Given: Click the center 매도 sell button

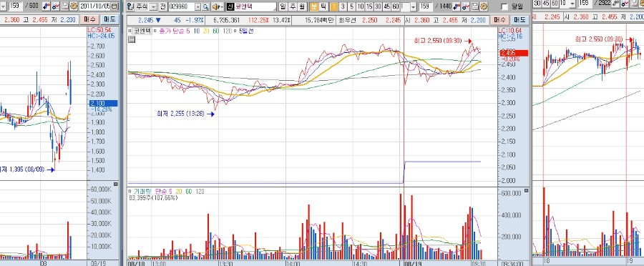Looking at the screenshot, I should [519, 20].
